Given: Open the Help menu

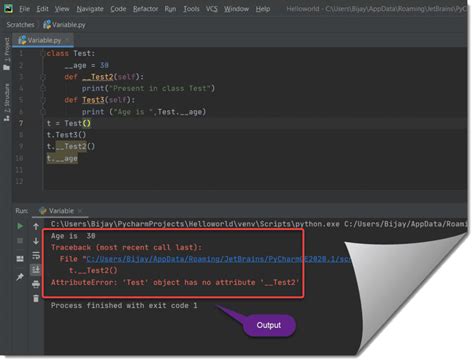Looking at the screenshot, I should point(263,9).
